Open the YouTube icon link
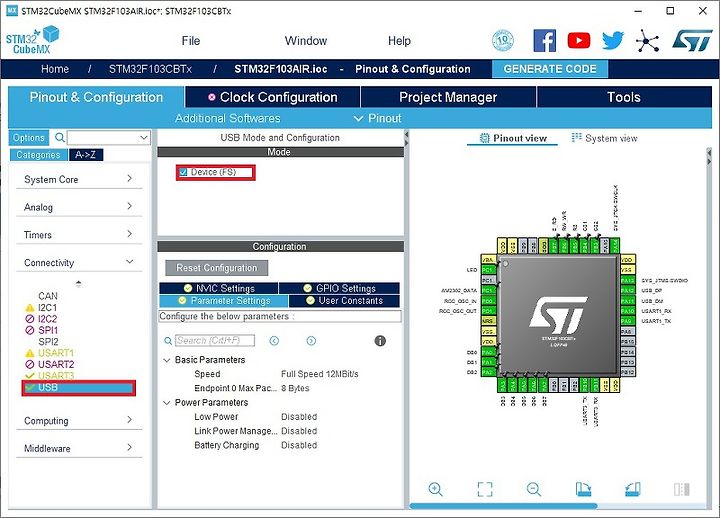Screen dimensions: 720x518 click(579, 40)
